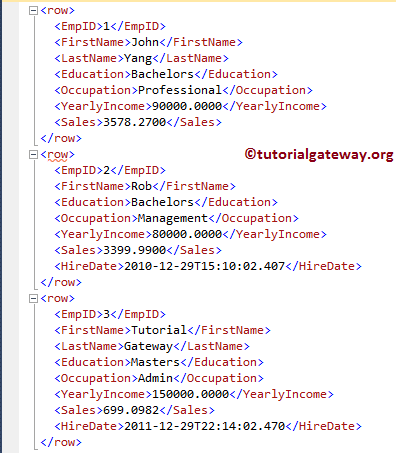Click the closing row tag after Sales 3578.2700
Screen dimensions: 396x453
61,138
